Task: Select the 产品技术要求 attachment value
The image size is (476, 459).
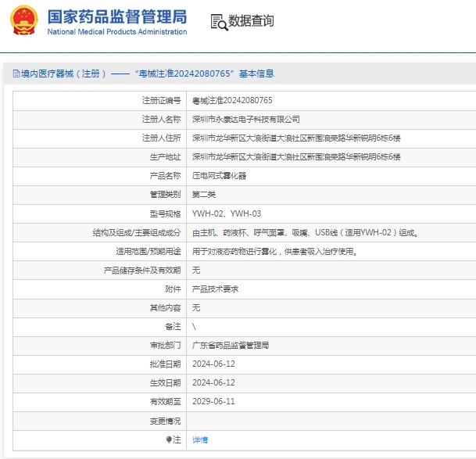Action: coord(215,289)
